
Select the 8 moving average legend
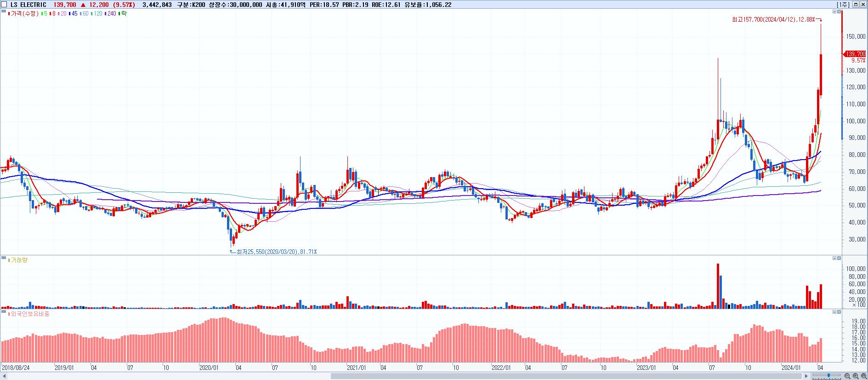(52, 14)
